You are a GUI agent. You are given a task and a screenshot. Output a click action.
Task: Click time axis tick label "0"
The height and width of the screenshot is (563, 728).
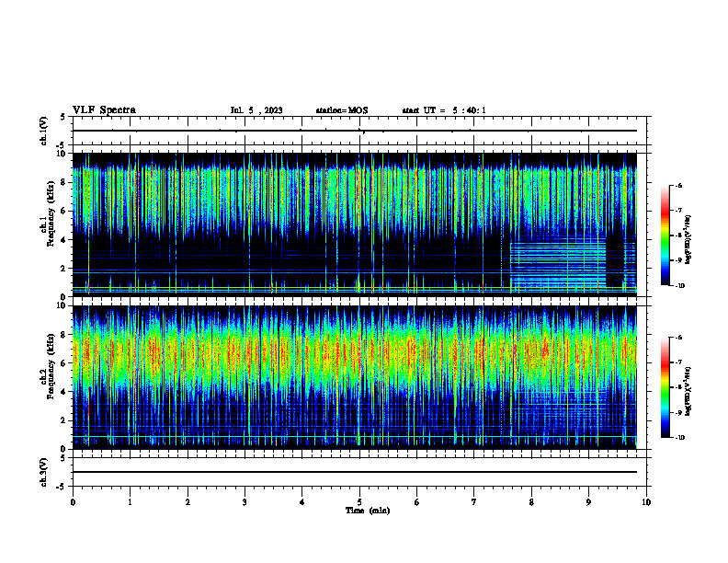pos(73,502)
